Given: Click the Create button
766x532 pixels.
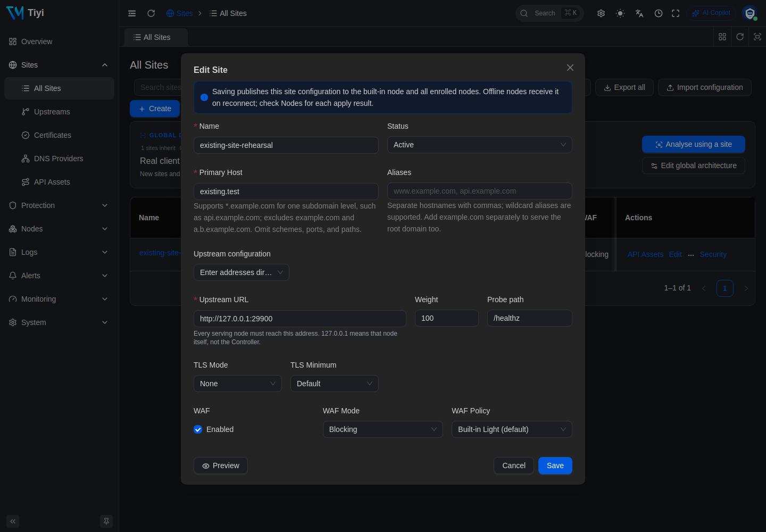Looking at the screenshot, I should point(155,109).
